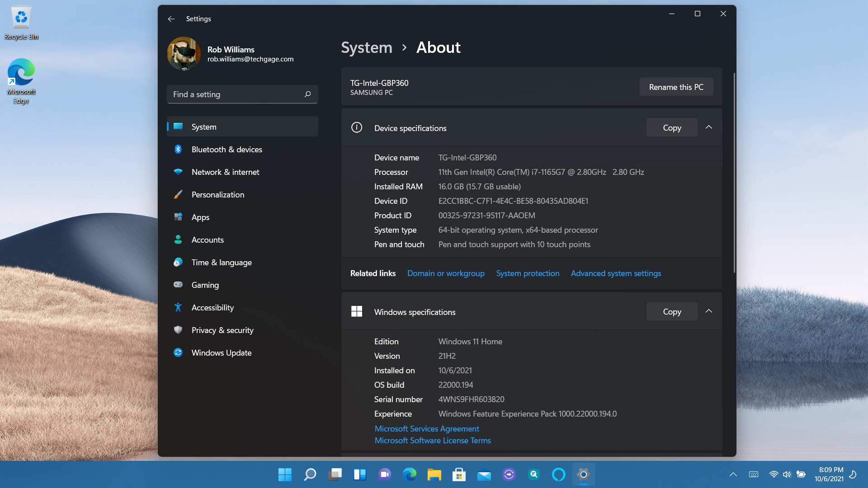Click the Windows Start button
Viewport: 868px width, 488px height.
click(285, 474)
